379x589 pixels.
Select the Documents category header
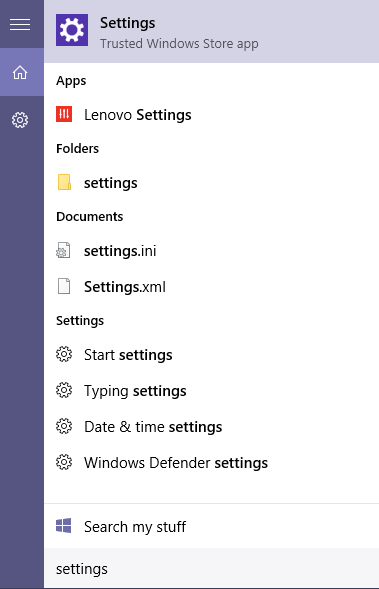click(x=89, y=216)
